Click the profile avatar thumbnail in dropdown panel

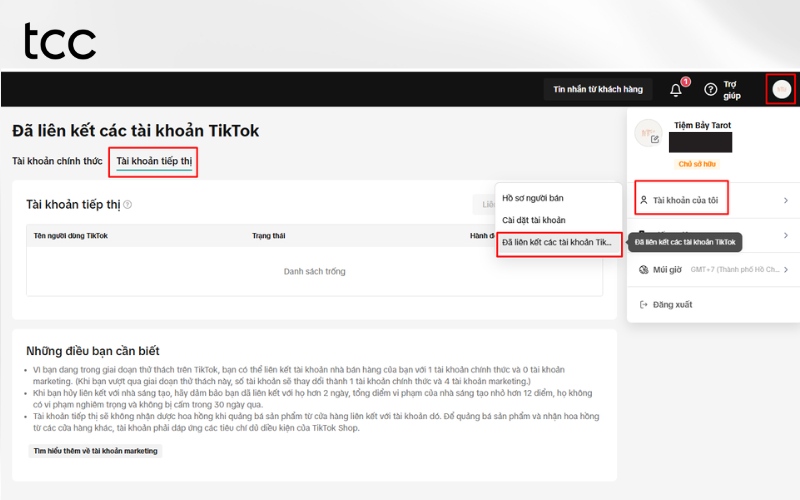(x=648, y=133)
